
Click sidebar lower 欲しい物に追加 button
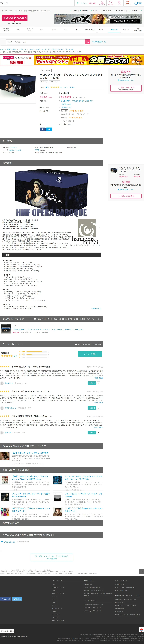126,196
